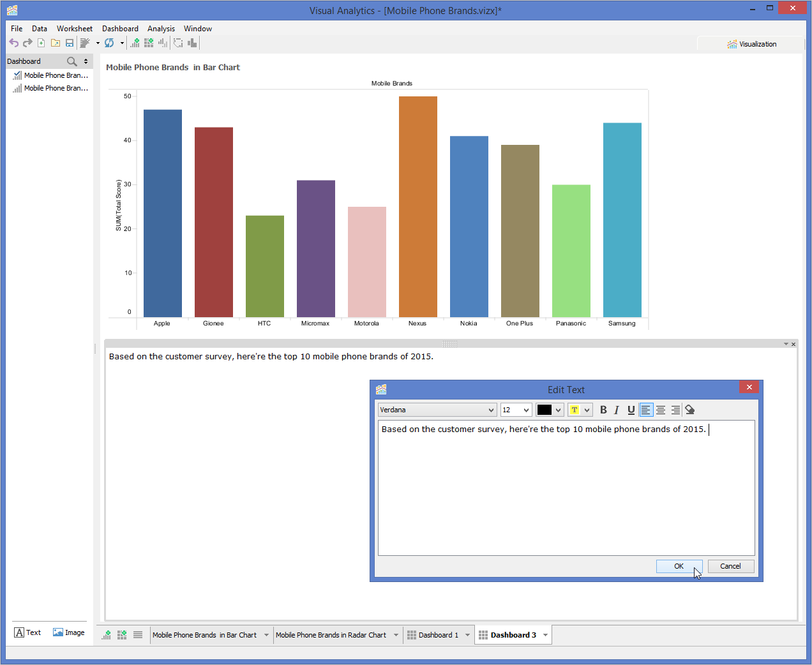Open the File menu
The height and width of the screenshot is (665, 812).
(x=17, y=29)
